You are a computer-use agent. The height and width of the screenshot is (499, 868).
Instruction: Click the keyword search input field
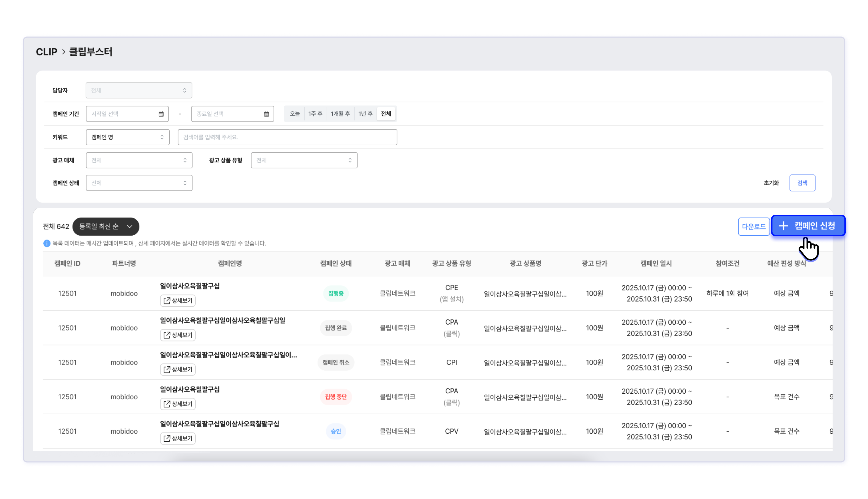(287, 137)
